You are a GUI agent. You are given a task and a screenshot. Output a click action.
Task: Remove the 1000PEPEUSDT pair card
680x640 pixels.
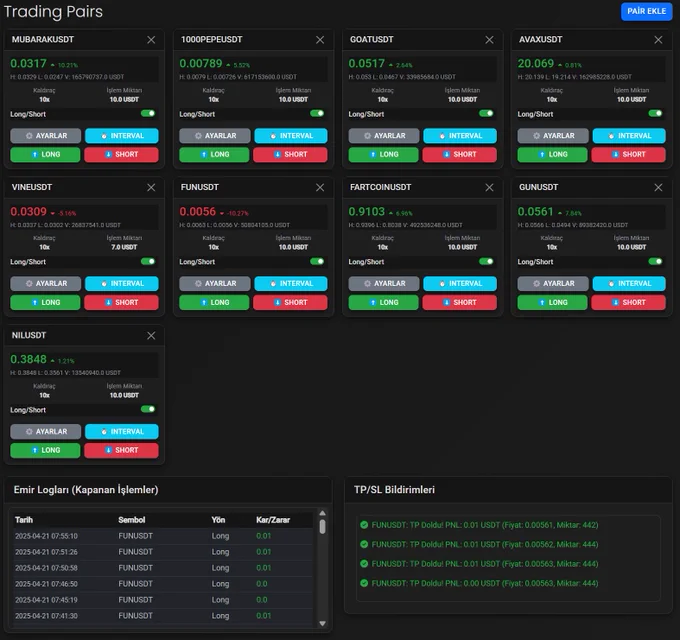coord(320,40)
